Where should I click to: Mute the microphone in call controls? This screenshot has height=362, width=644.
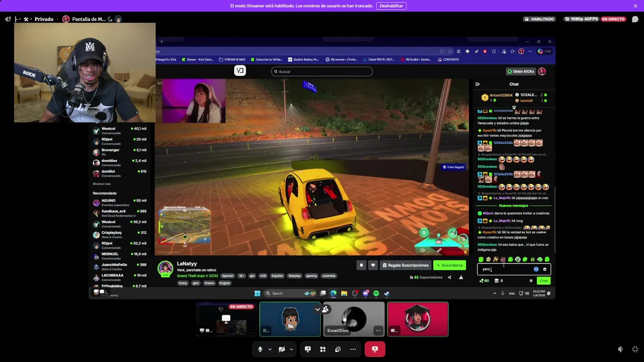(260, 349)
